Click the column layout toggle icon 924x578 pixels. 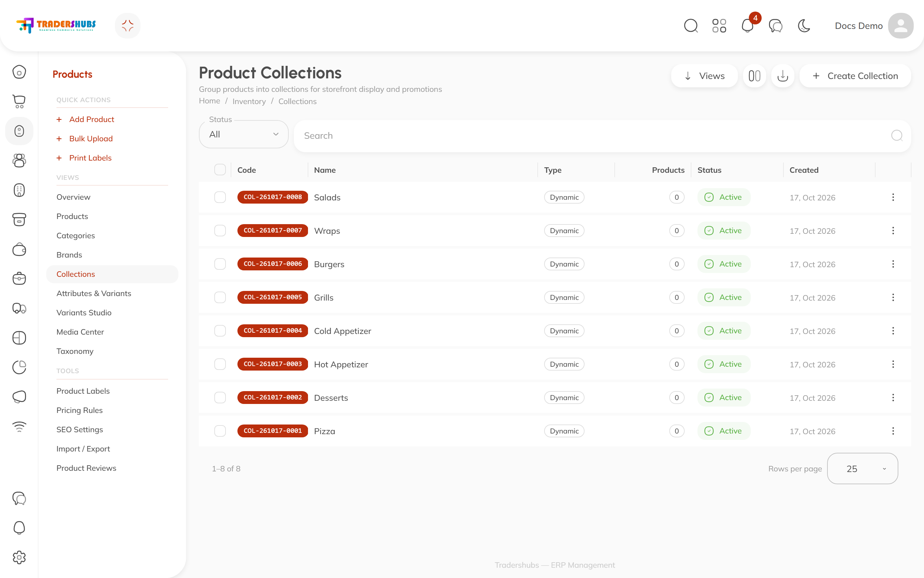[x=755, y=76]
